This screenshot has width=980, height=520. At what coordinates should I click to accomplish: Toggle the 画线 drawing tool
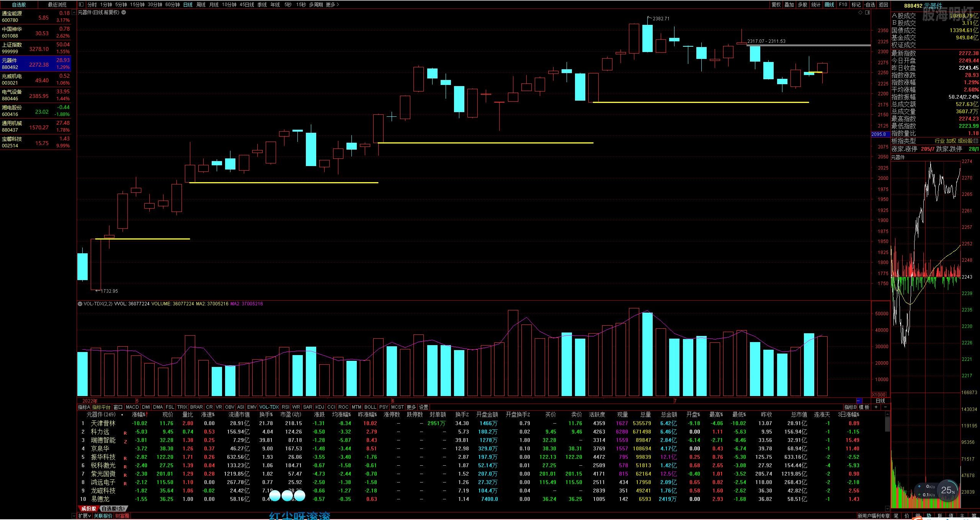(x=829, y=5)
